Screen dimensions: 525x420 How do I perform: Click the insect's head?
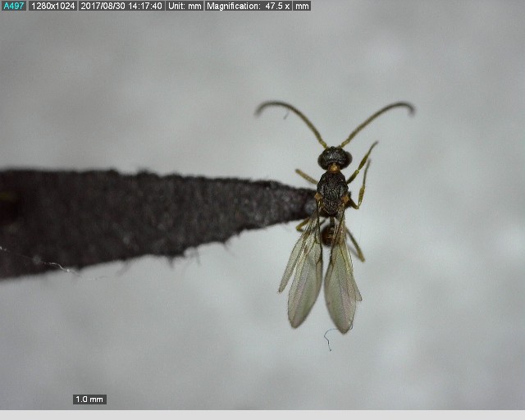click(334, 157)
